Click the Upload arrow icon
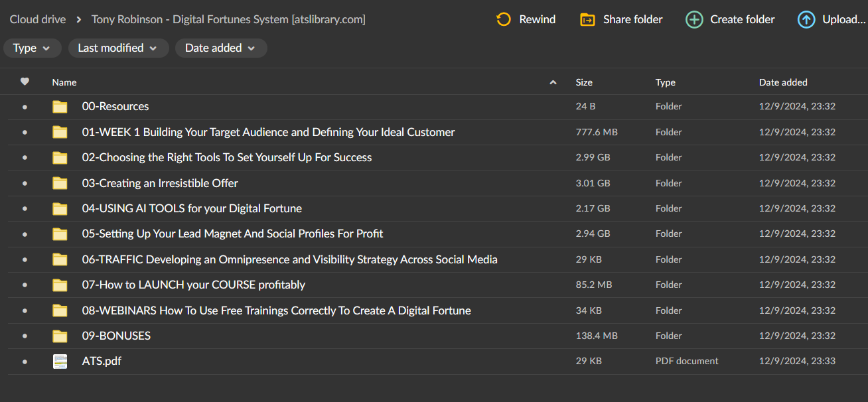Viewport: 868px width, 402px height. click(806, 19)
